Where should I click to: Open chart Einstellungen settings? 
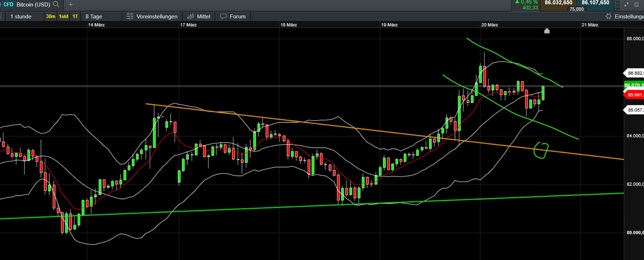[x=624, y=16]
